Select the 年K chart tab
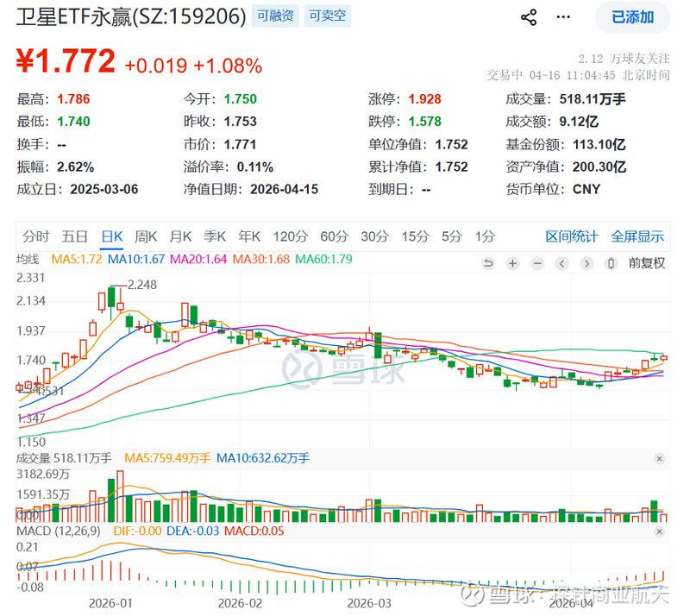 coord(249,236)
